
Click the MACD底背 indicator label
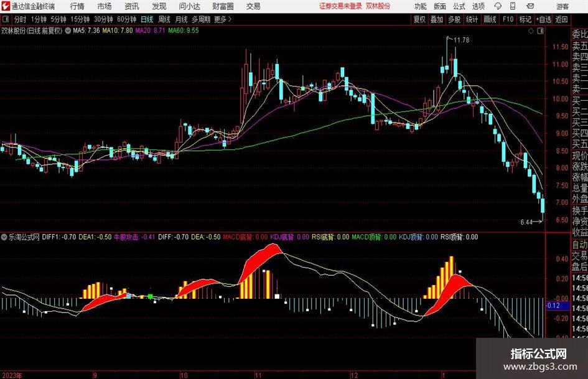[245, 237]
